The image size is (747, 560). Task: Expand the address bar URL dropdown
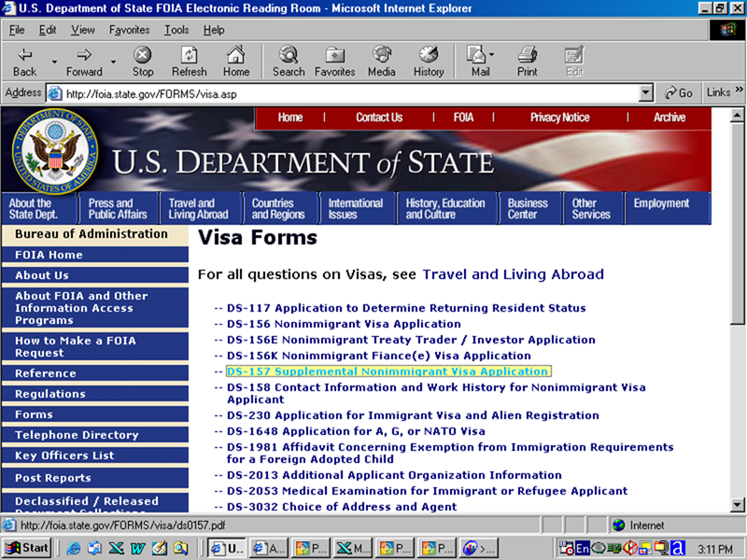[x=645, y=92]
